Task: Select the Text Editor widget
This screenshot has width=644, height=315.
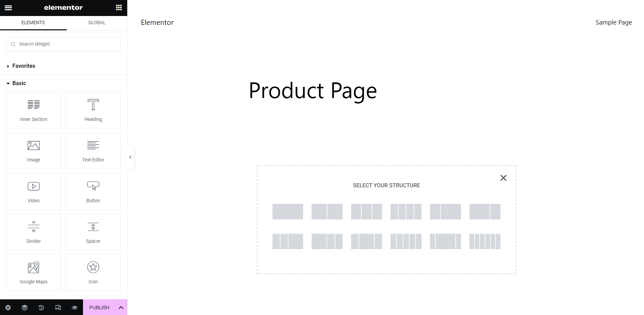Action: click(93, 151)
